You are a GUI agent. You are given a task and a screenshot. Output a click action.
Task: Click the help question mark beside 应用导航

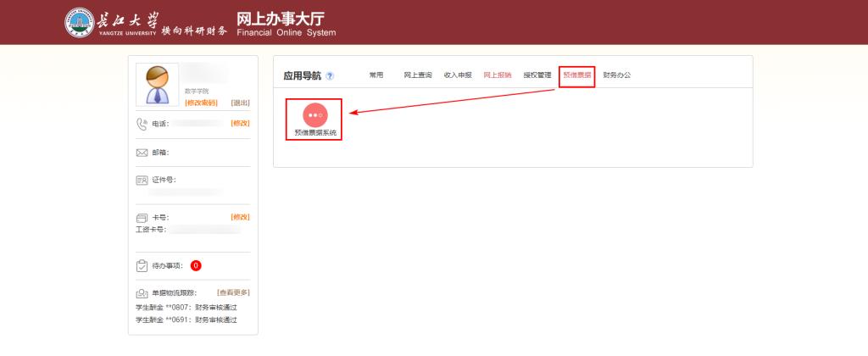coord(330,76)
